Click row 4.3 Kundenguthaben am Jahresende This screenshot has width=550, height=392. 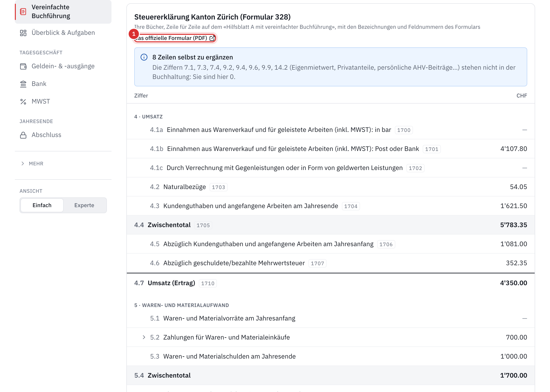click(331, 206)
